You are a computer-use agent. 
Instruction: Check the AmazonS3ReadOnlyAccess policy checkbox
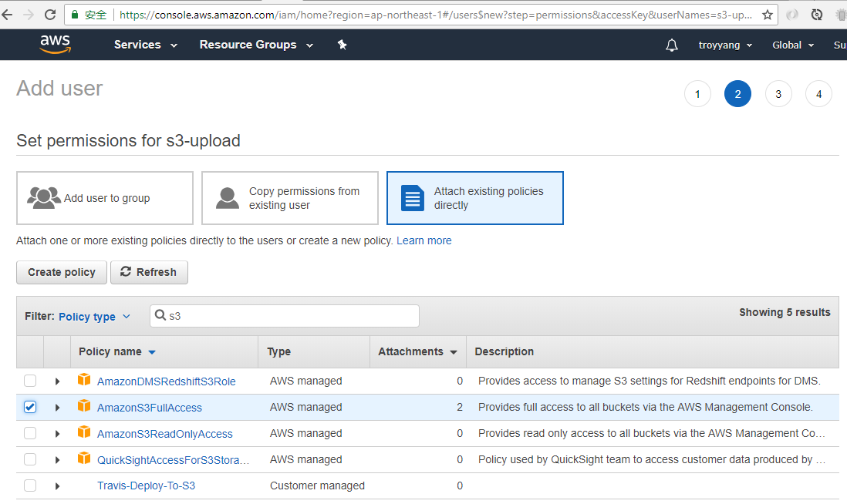pyautogui.click(x=30, y=433)
